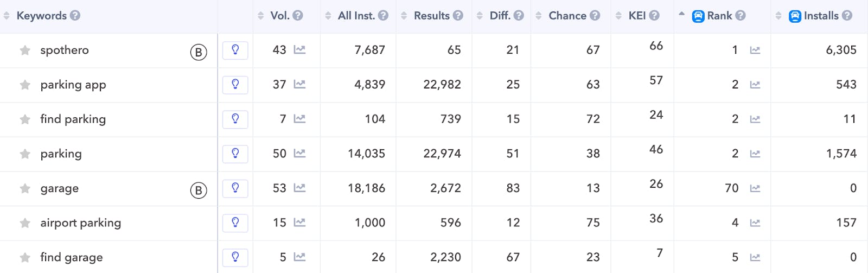Open help tooltip for KEI column
This screenshot has width=868, height=273.
654,16
